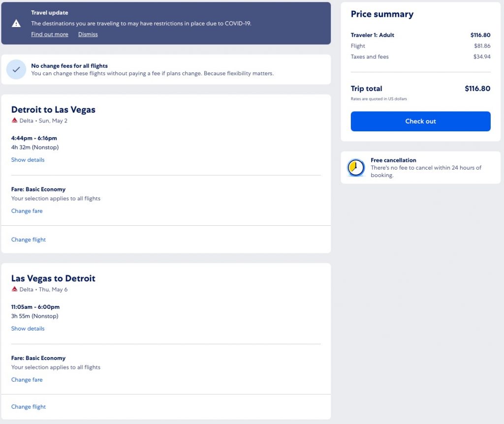This screenshot has width=504, height=424.
Task: Click the Price summary heading
Action: (382, 14)
